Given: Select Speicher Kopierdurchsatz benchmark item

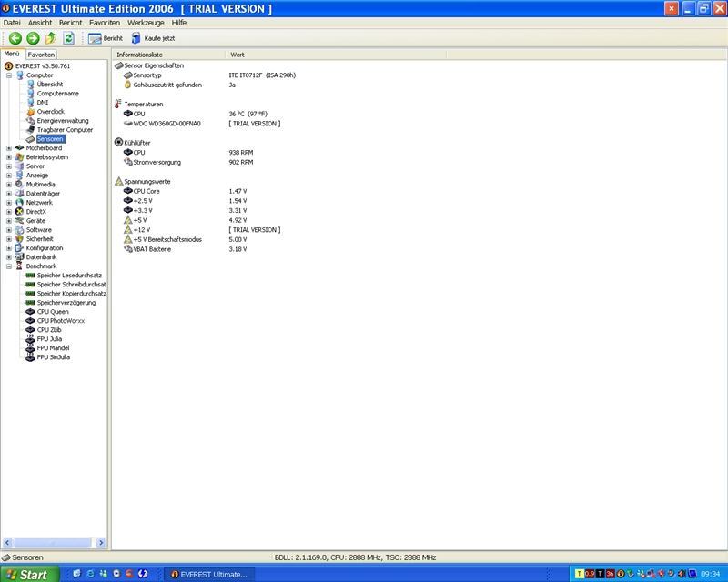Looking at the screenshot, I should point(72,294).
